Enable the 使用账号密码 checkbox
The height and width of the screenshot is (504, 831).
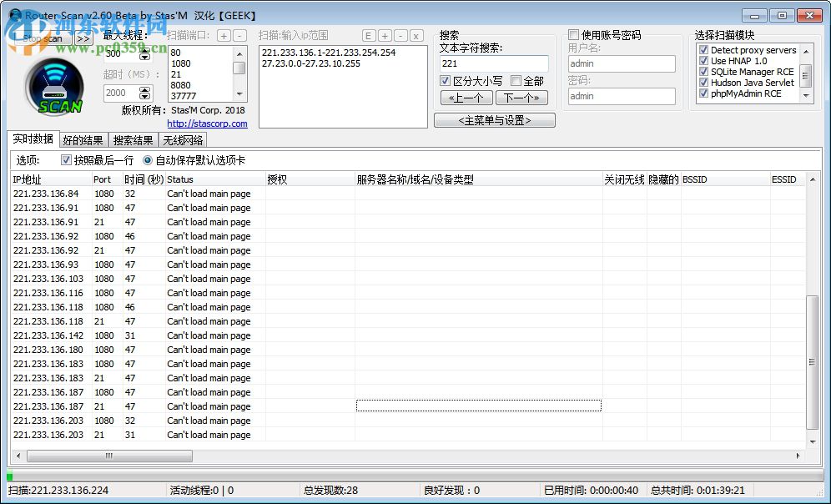tap(573, 33)
